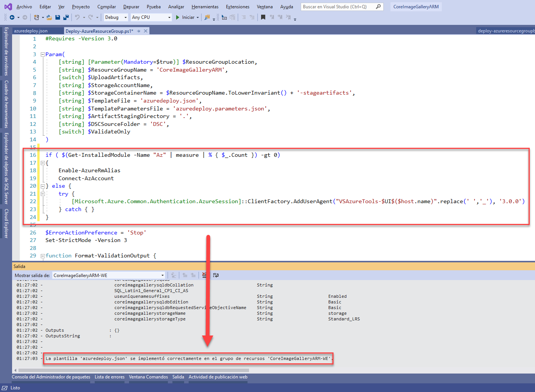Open the Depurar menu
This screenshot has height=392, width=535.
[131, 6]
